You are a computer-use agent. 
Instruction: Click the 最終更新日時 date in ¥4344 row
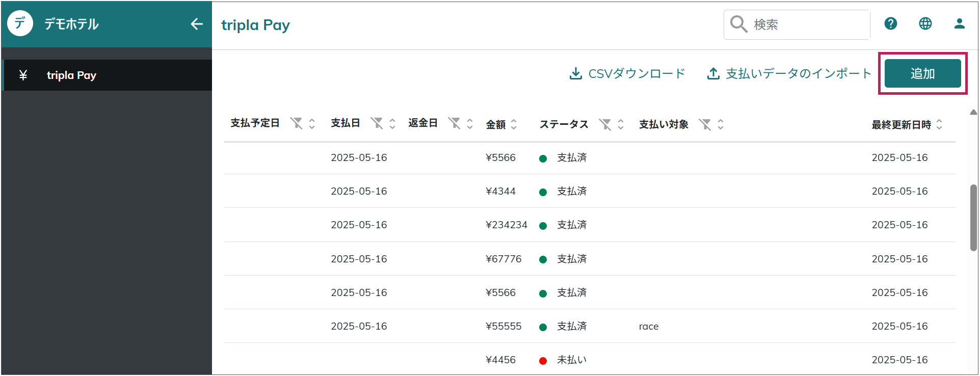click(x=899, y=191)
